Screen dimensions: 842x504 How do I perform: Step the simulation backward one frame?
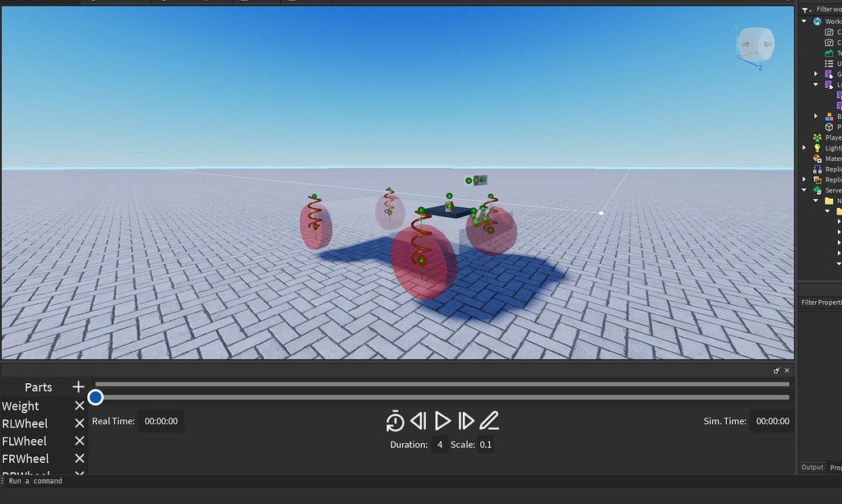click(419, 420)
